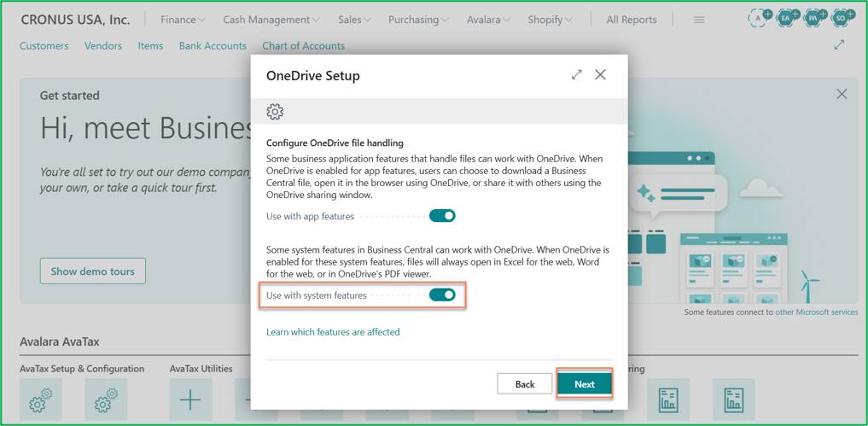
Task: Expand the OneDrive Setup dialog to full size
Action: click(x=577, y=75)
